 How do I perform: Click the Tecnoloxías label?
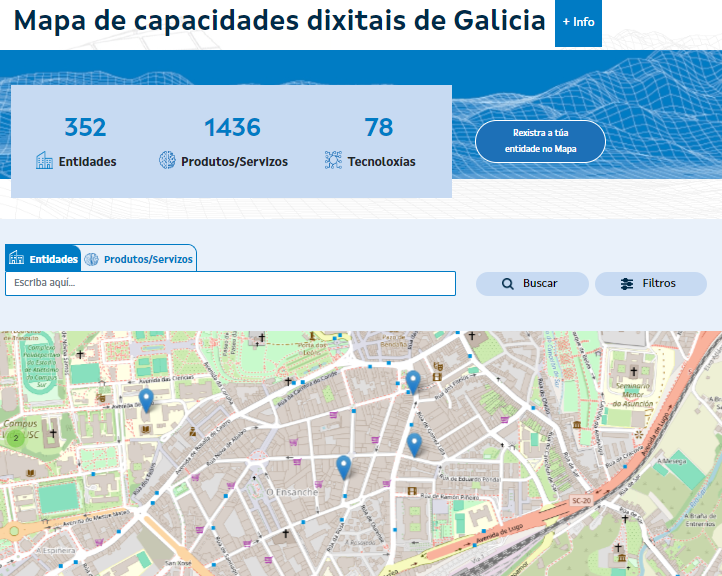381,162
